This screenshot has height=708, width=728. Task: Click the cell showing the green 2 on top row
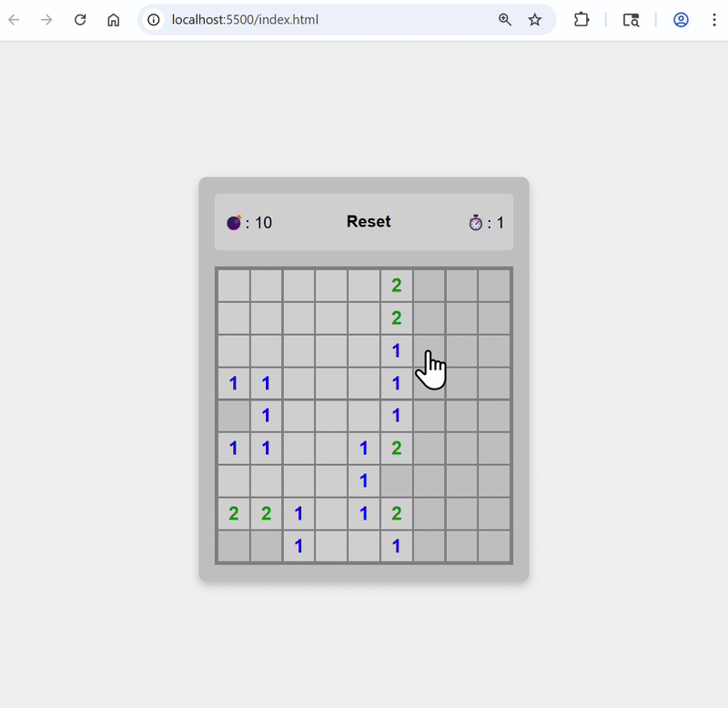(396, 285)
